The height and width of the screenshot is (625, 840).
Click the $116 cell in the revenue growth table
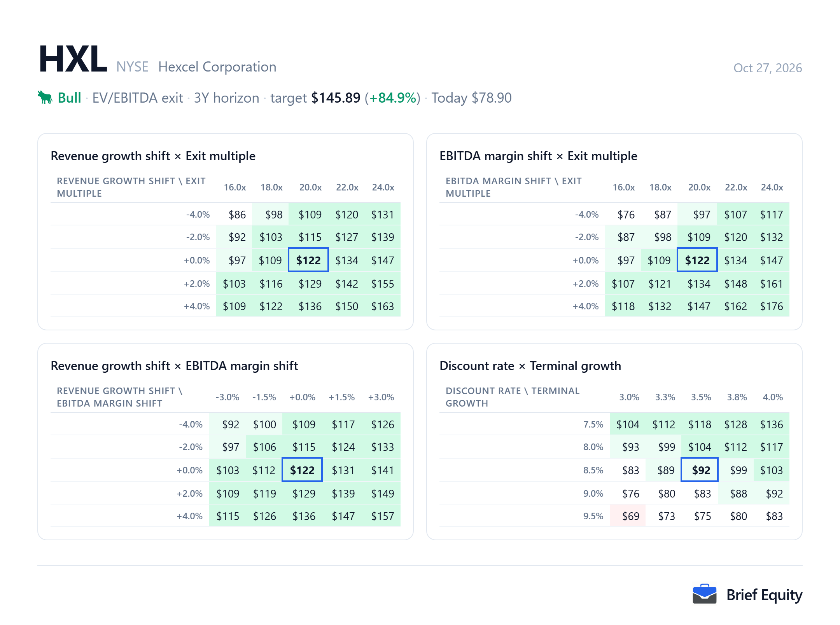click(271, 284)
